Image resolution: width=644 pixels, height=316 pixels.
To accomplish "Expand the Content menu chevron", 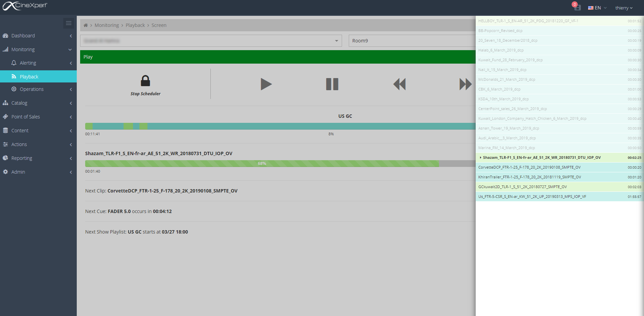I will pos(71,131).
